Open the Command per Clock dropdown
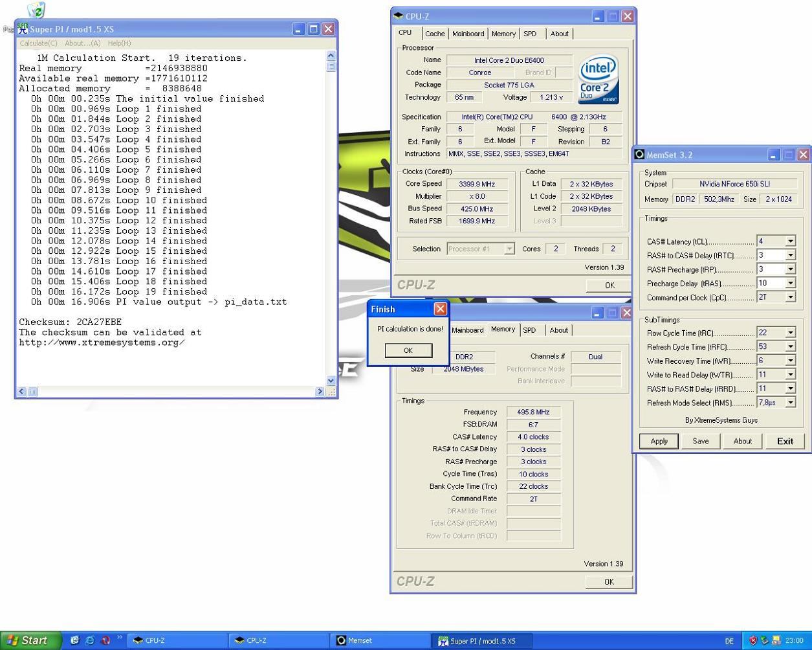Image resolution: width=812 pixels, height=650 pixels. pos(790,297)
